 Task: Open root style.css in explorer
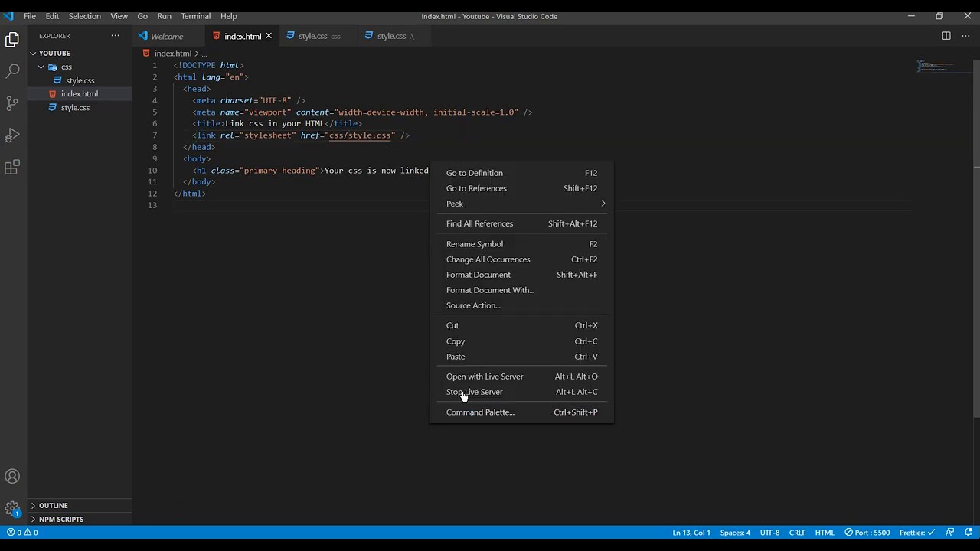pos(80,108)
